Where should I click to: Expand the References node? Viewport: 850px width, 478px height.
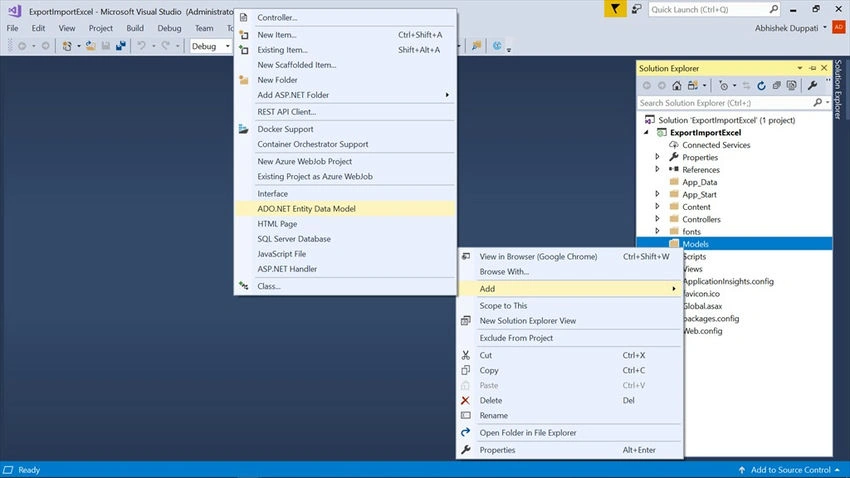[657, 169]
